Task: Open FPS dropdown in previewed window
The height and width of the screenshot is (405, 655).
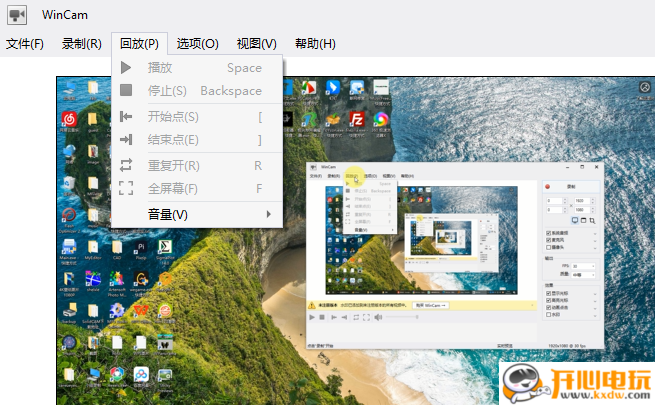Action: point(583,266)
